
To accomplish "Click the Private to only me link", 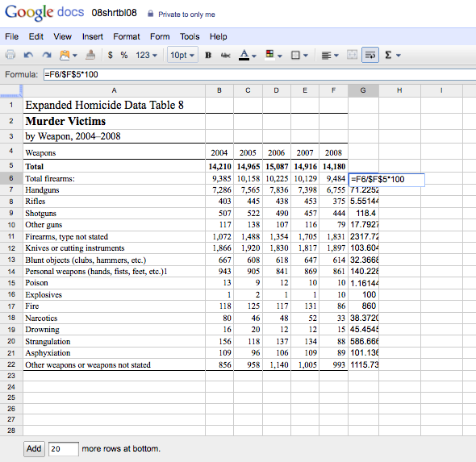I will point(186,15).
